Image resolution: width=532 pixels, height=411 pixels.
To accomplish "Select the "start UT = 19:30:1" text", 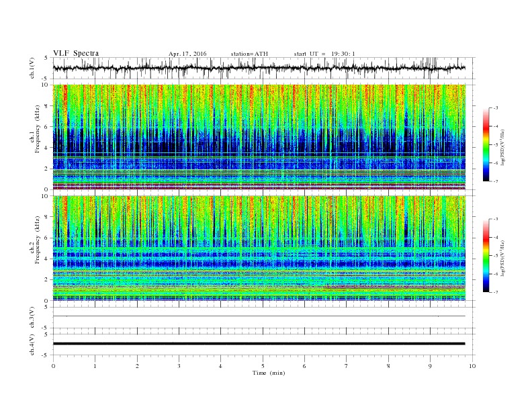I will tap(324, 54).
